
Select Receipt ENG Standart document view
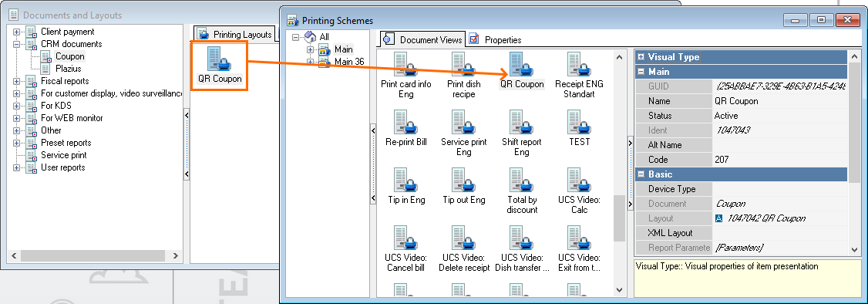click(579, 76)
